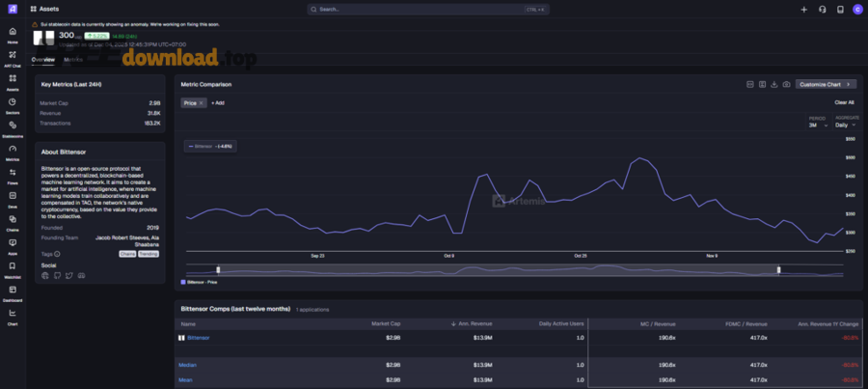Open ART Chat from the sidebar
The height and width of the screenshot is (389, 868).
coord(13,59)
